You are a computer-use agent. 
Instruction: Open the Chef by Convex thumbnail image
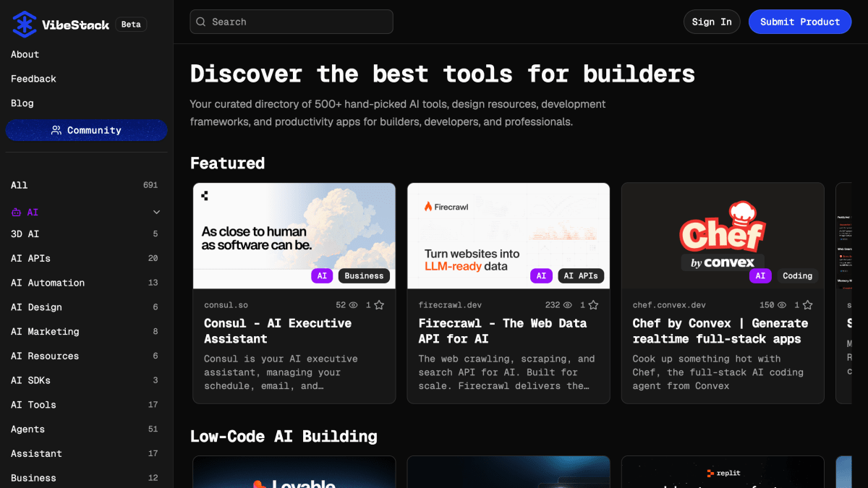[723, 236]
